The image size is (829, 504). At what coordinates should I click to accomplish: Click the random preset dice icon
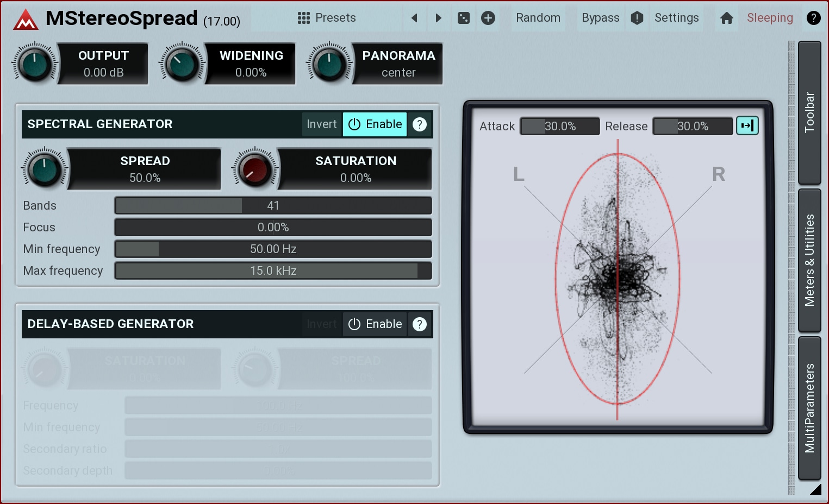tap(463, 18)
